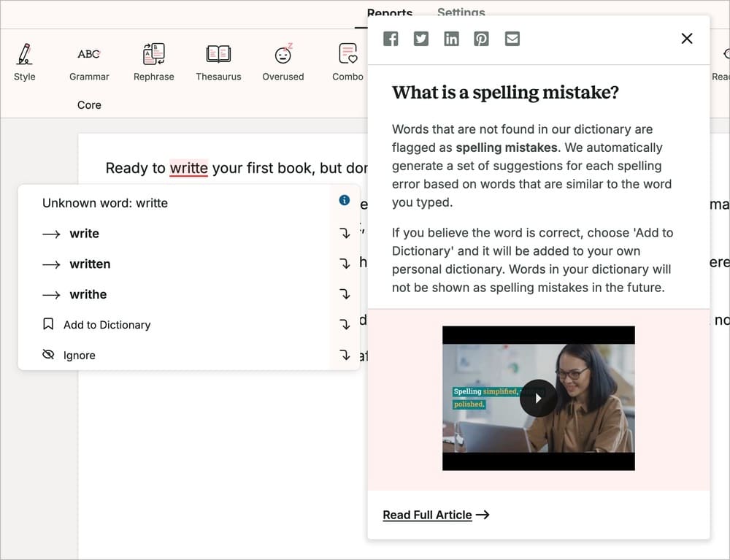Share article on LinkedIn
Image resolution: width=730 pixels, height=560 pixels.
tap(451, 39)
